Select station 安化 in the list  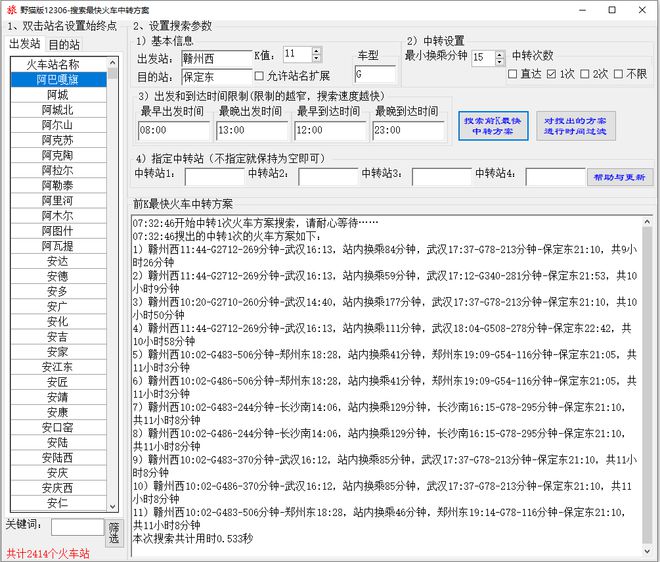click(x=58, y=322)
